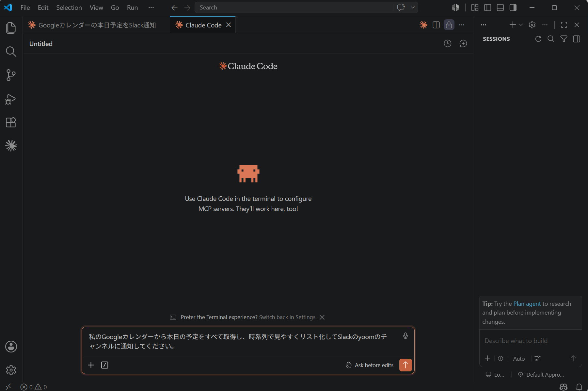Open the Edit menu

(43, 8)
